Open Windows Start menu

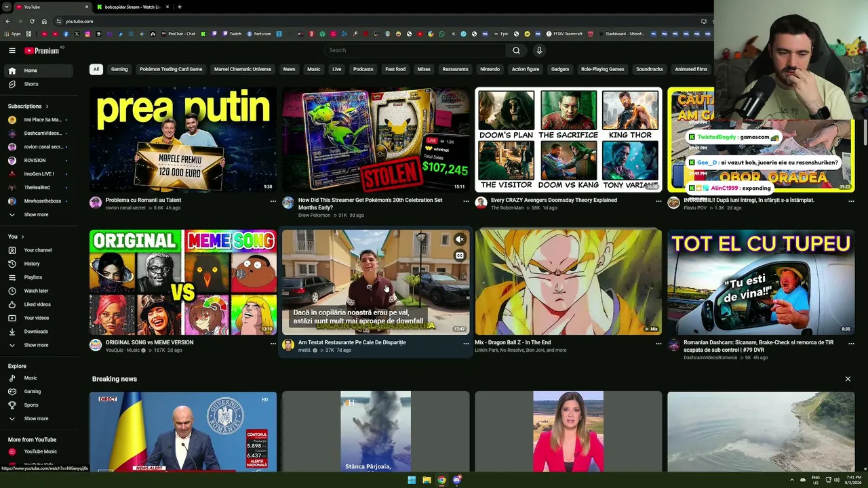coord(411,480)
